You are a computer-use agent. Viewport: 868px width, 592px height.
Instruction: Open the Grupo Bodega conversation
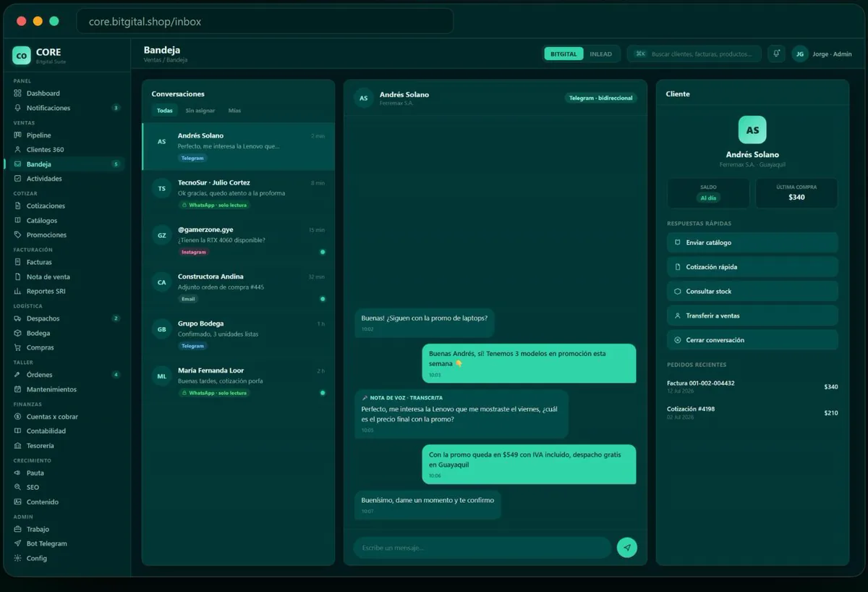coord(239,335)
